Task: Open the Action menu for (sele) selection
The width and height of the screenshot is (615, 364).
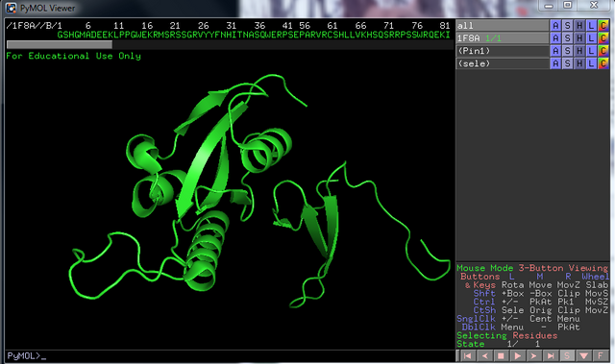Action: click(555, 63)
